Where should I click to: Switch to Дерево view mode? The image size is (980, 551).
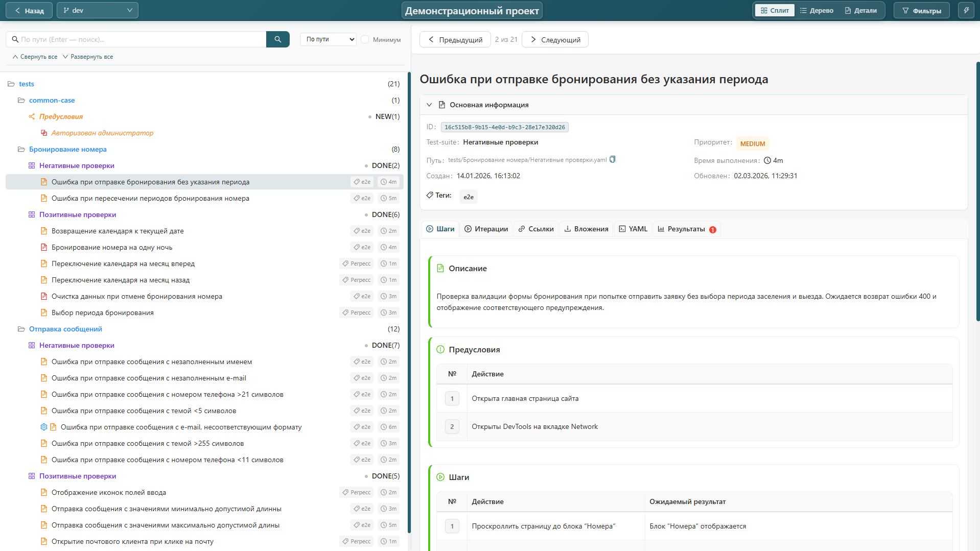pos(816,10)
